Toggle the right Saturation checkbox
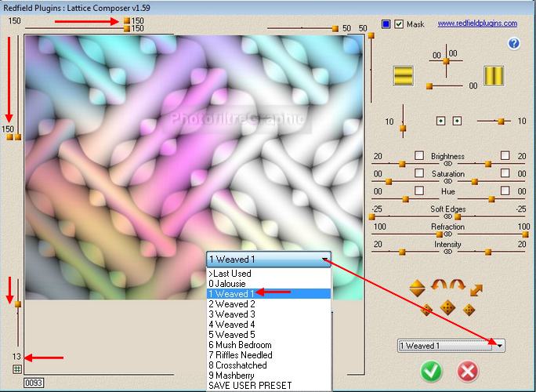Image resolution: width=536 pixels, height=392 pixels. [505, 173]
